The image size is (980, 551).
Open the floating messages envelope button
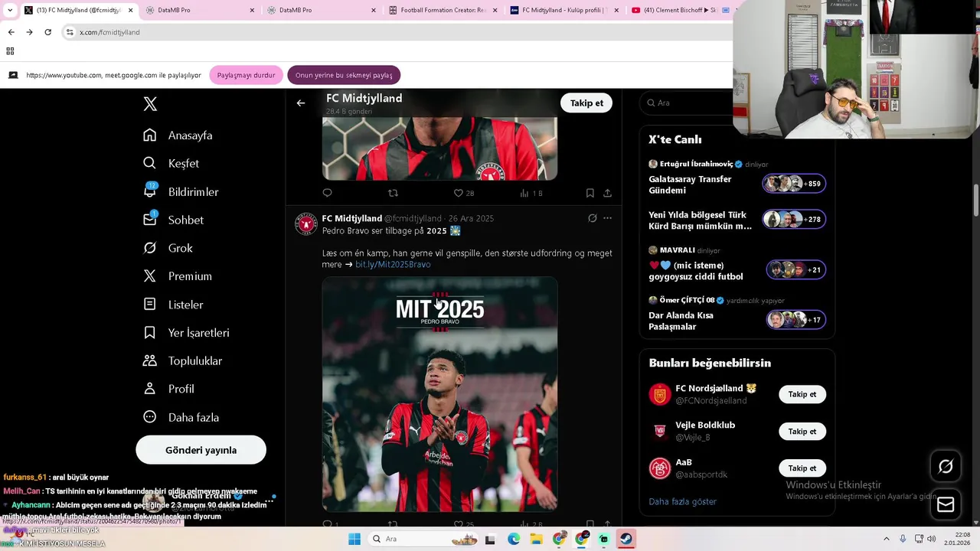click(946, 504)
